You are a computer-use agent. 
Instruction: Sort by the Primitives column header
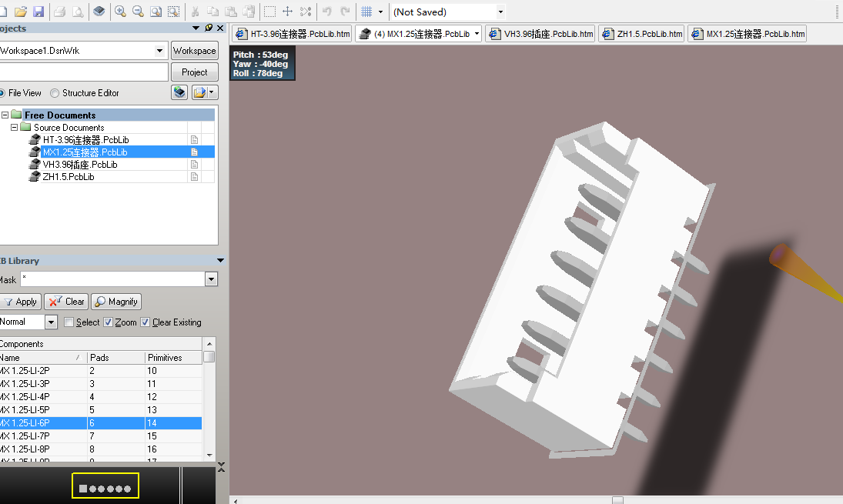pyautogui.click(x=174, y=357)
